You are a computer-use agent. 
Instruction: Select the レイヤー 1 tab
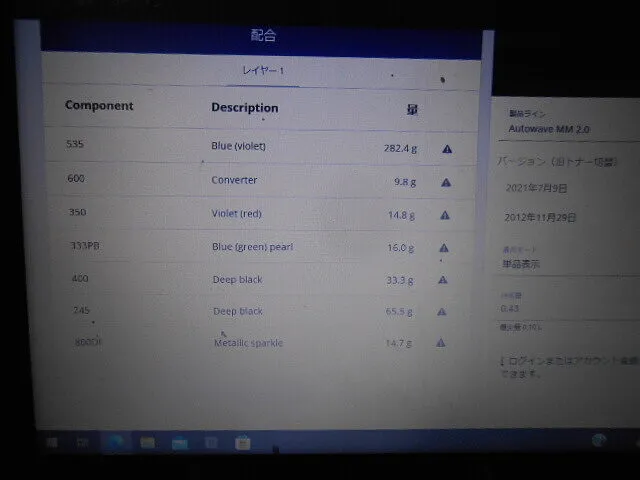(x=263, y=71)
